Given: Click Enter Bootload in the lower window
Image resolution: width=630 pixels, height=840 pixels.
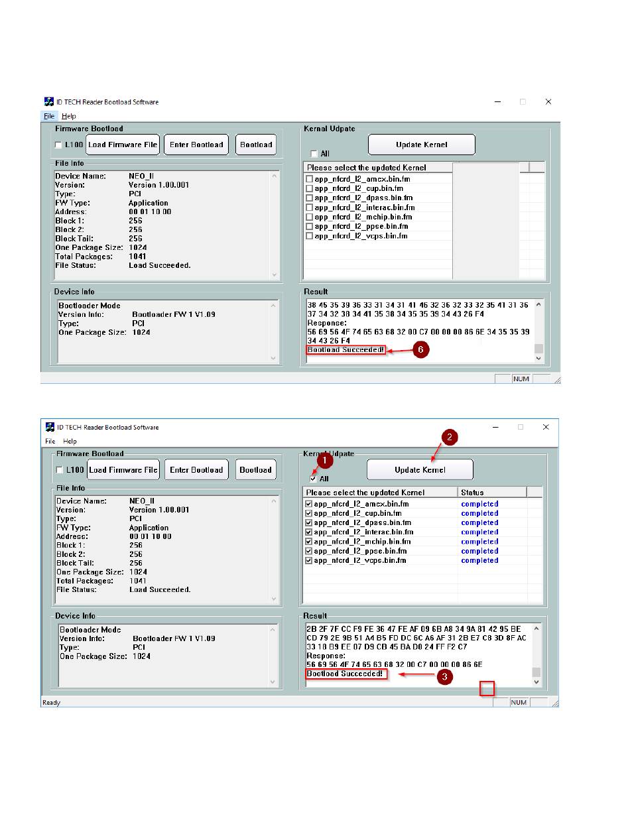Looking at the screenshot, I should tap(196, 470).
